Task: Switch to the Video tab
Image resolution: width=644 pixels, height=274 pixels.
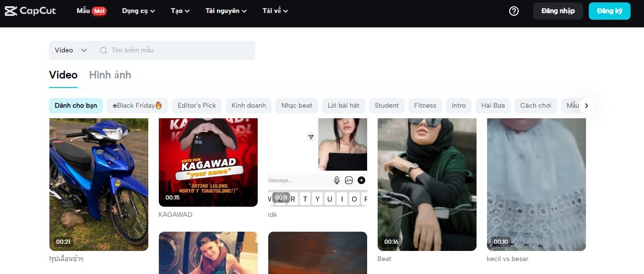Action: click(63, 75)
